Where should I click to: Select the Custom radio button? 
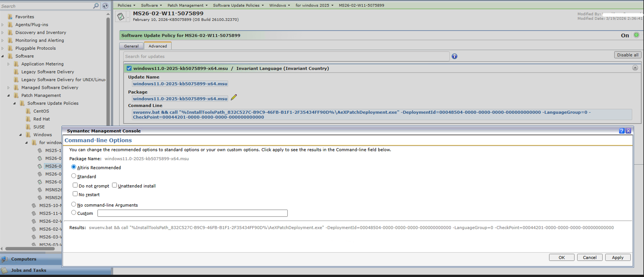tap(74, 213)
